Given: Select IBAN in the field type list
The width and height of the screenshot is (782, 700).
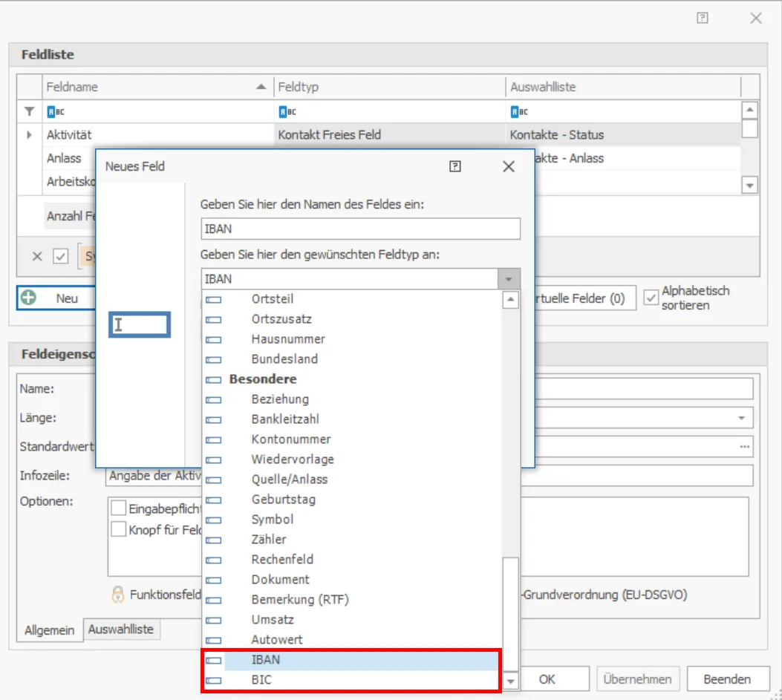Looking at the screenshot, I should 352,660.
